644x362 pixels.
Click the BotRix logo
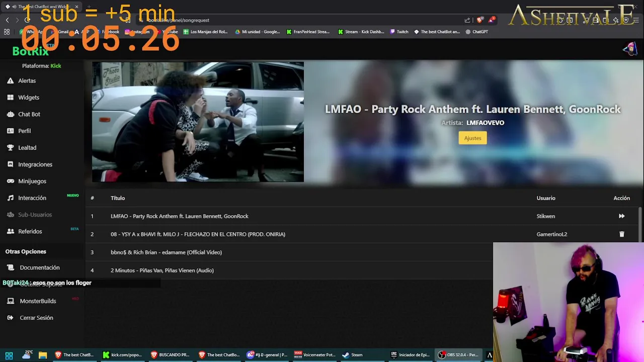pyautogui.click(x=30, y=51)
